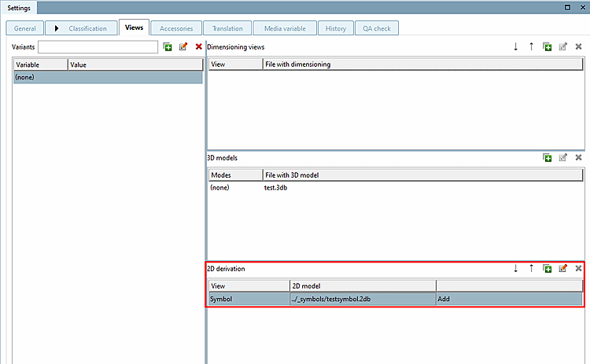The image size is (590, 364).
Task: Switch to the Classification tab
Action: 81,28
